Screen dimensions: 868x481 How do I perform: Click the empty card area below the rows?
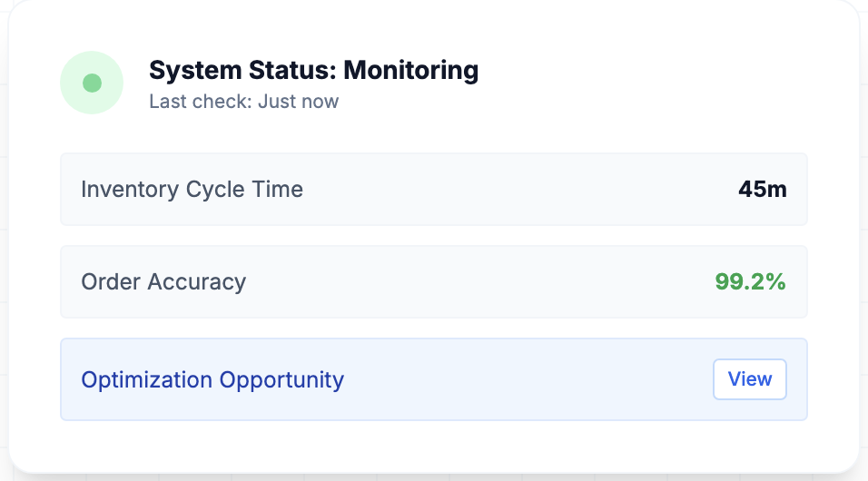pos(433,447)
